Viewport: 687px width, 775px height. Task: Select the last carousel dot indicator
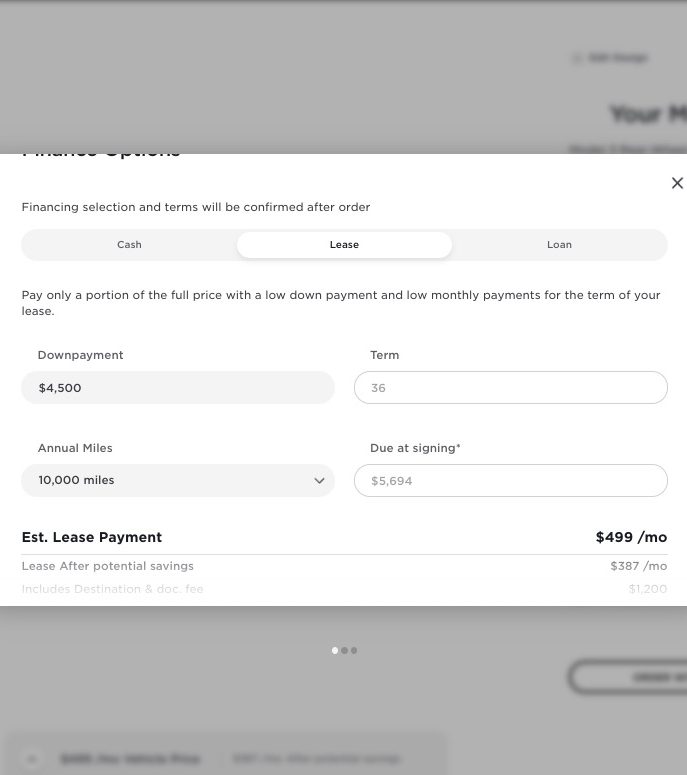(x=354, y=650)
